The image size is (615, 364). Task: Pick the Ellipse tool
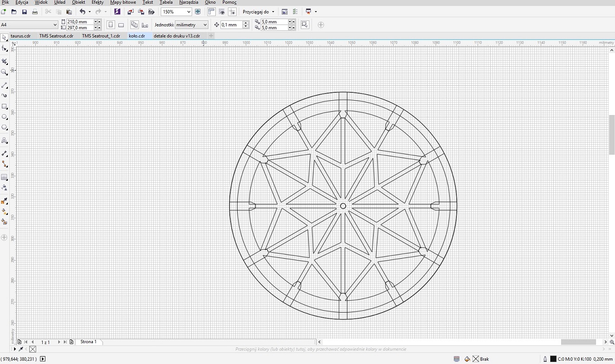point(5,117)
